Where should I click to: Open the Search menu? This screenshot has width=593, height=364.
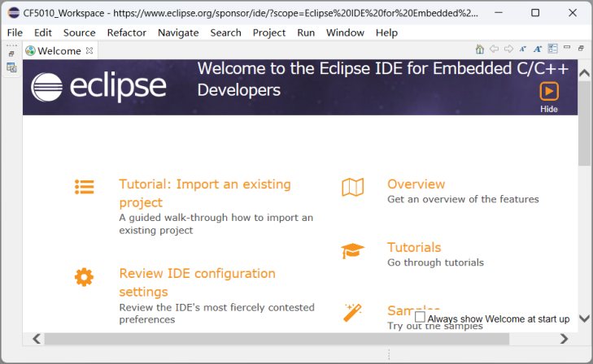click(226, 32)
